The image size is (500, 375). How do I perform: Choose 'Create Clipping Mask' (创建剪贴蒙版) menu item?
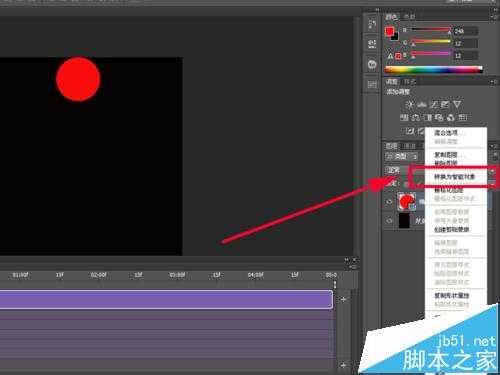tap(451, 230)
